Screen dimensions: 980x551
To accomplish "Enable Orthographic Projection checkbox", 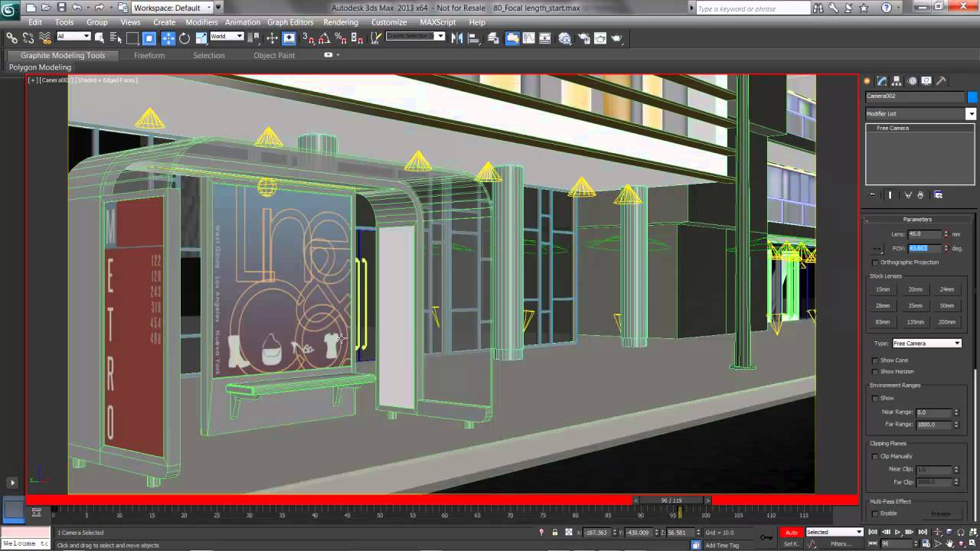I will coord(876,262).
